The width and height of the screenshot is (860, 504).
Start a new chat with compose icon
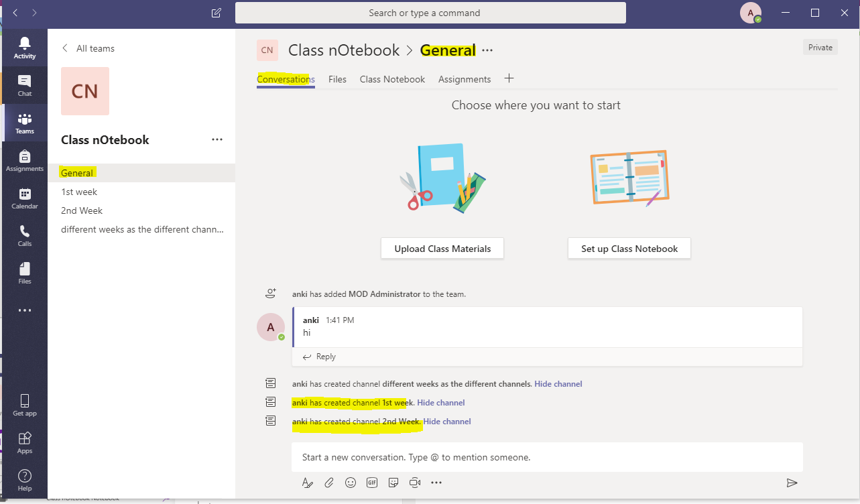pyautogui.click(x=216, y=13)
